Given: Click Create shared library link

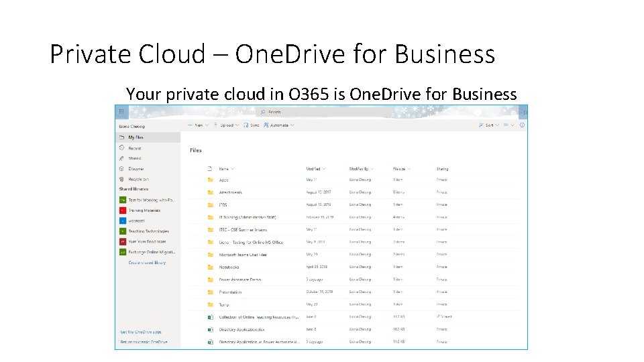Looking at the screenshot, I should pyautogui.click(x=147, y=263).
